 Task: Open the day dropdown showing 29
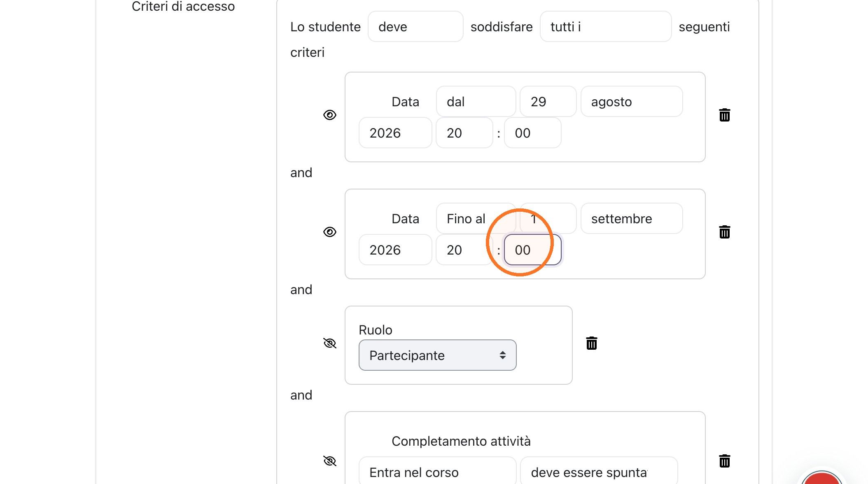pos(548,101)
